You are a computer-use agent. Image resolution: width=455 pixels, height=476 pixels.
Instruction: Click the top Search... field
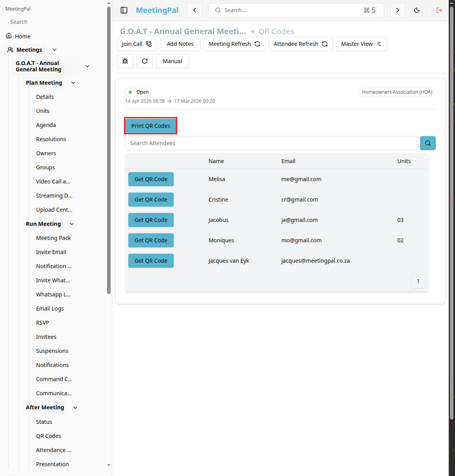pyautogui.click(x=296, y=10)
